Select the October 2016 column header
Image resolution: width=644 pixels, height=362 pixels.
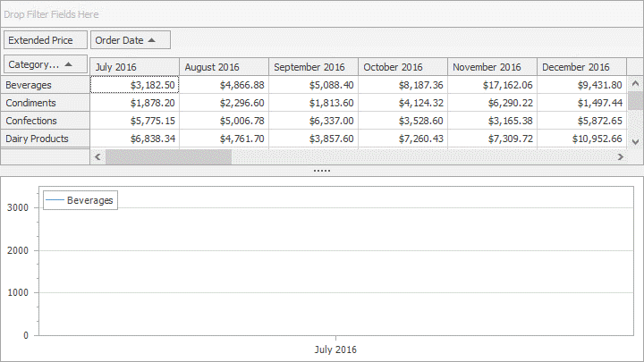pyautogui.click(x=402, y=67)
